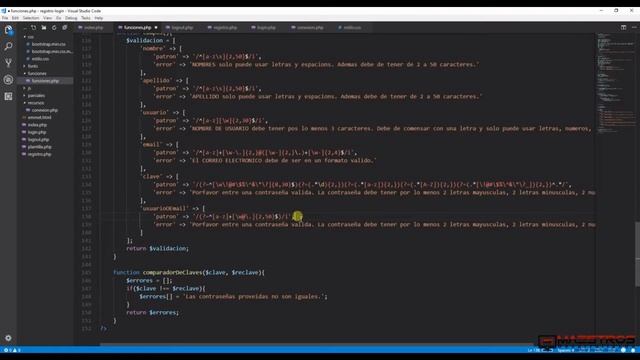Click the code minimap overview
640x360 pixels.
615,84
